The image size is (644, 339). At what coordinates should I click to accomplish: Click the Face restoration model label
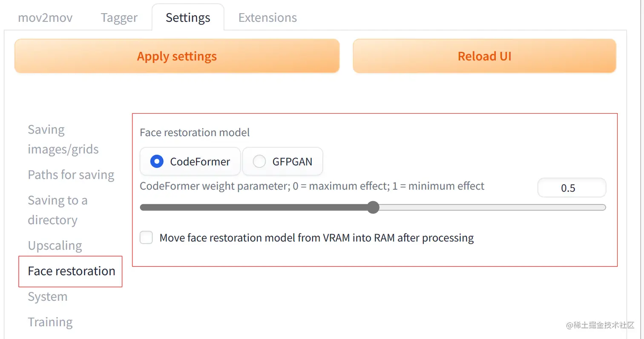[195, 133]
